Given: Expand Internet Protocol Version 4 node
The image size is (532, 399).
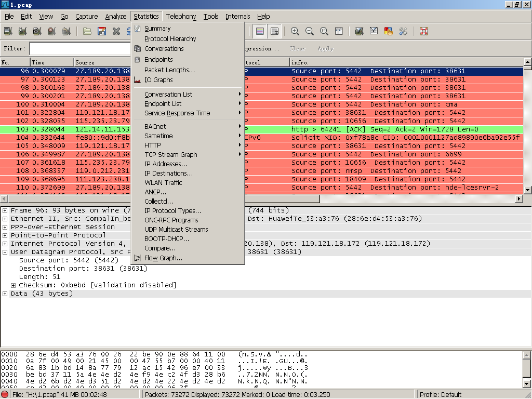Looking at the screenshot, I should [x=5, y=244].
